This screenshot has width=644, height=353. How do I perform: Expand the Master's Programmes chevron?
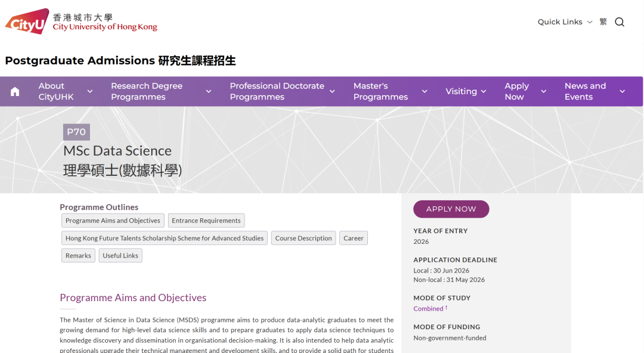tap(425, 91)
